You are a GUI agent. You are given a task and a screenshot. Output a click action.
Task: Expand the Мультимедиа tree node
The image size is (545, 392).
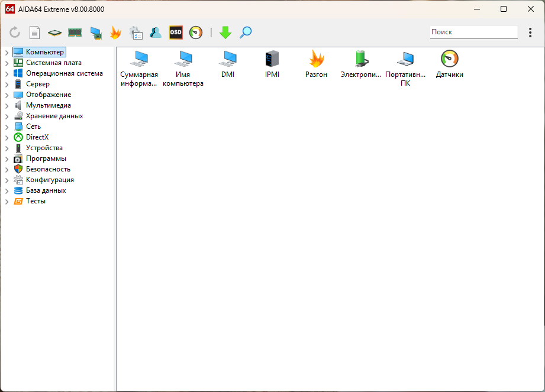7,106
